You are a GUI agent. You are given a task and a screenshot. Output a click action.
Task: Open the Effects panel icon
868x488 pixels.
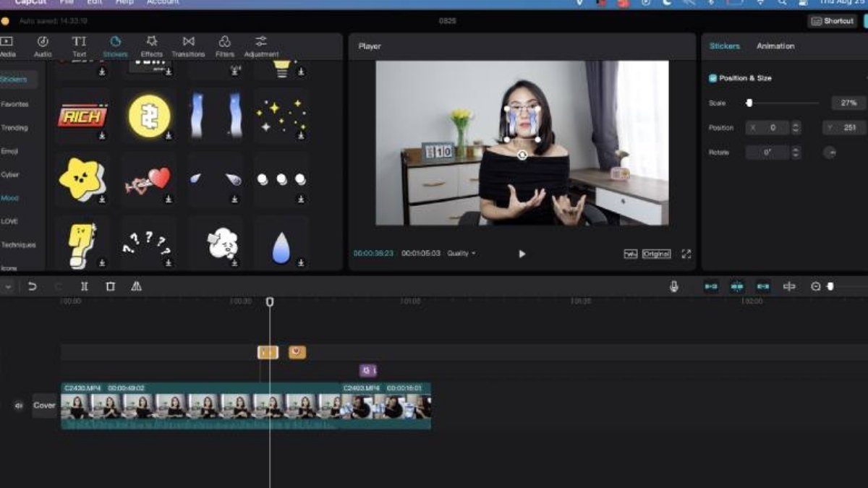[151, 46]
